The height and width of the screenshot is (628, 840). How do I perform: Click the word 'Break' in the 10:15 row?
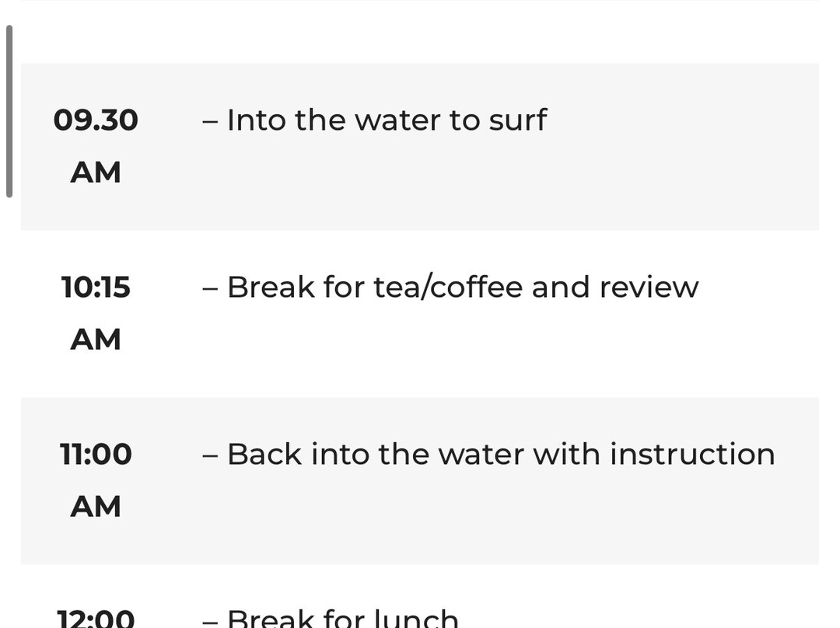click(x=270, y=288)
